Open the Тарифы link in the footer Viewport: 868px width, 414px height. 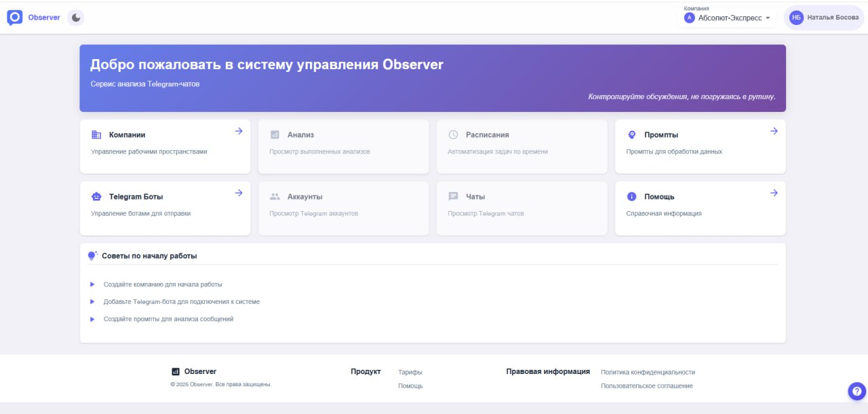tap(410, 372)
